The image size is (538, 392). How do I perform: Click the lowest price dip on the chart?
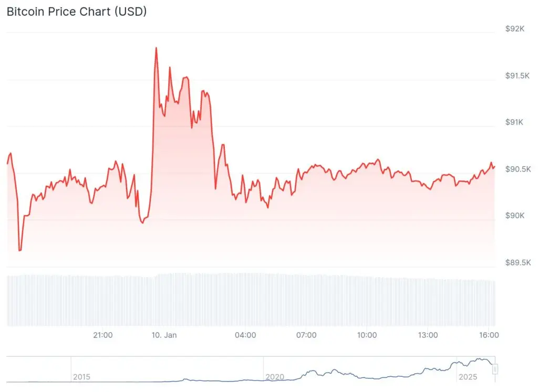coord(19,250)
